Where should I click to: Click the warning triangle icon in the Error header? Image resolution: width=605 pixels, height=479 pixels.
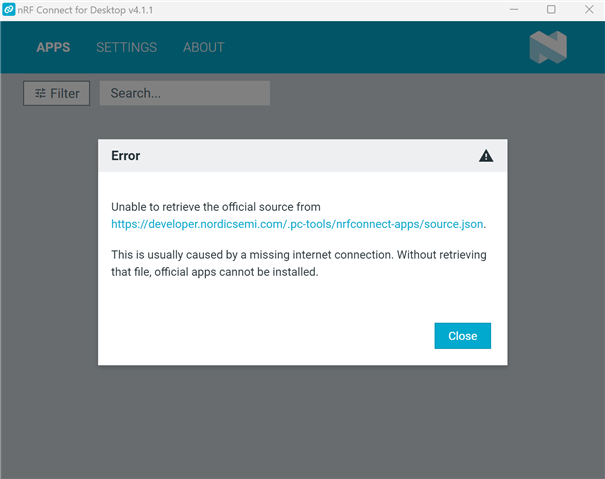(486, 156)
